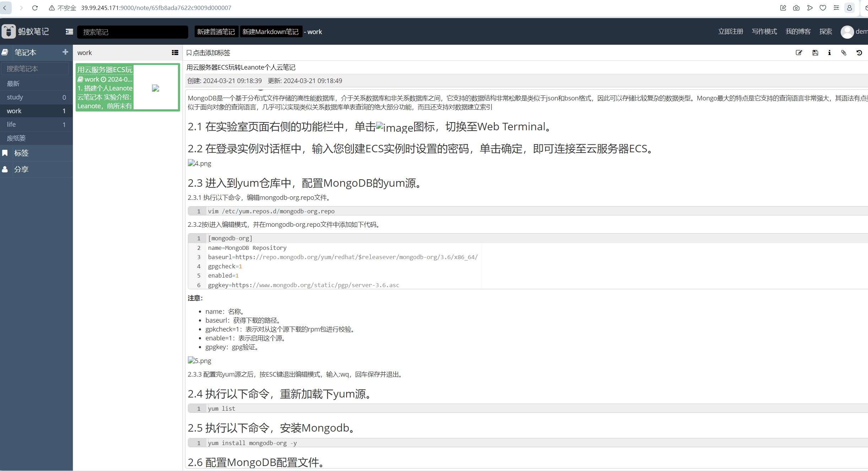Open 我的博客 link
Image resolution: width=868 pixels, height=471 pixels.
(798, 32)
